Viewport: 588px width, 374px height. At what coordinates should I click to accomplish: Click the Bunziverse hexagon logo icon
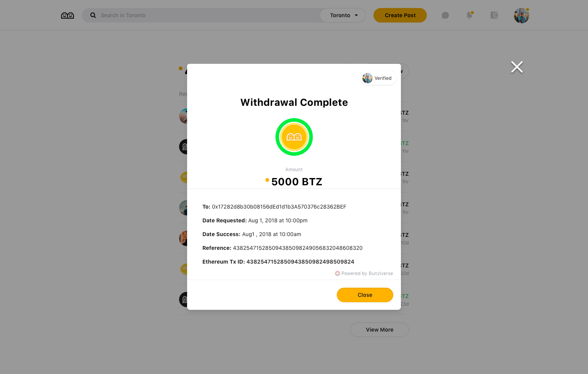pos(338,274)
